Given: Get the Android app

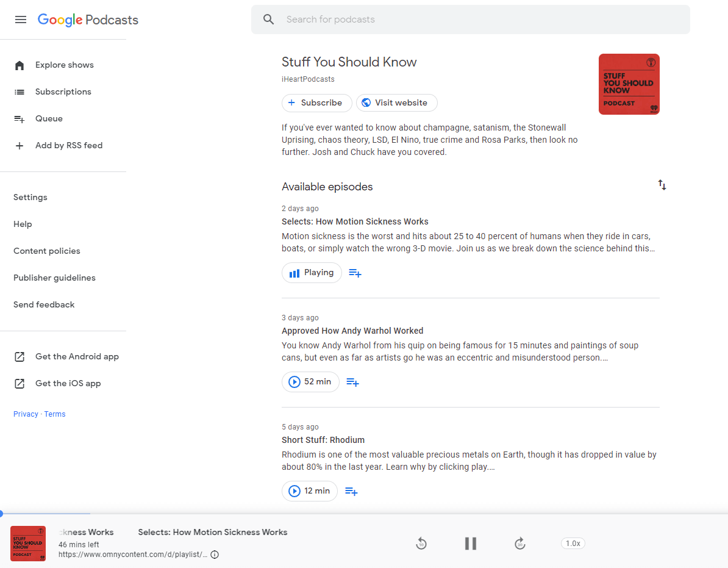Looking at the screenshot, I should [77, 357].
